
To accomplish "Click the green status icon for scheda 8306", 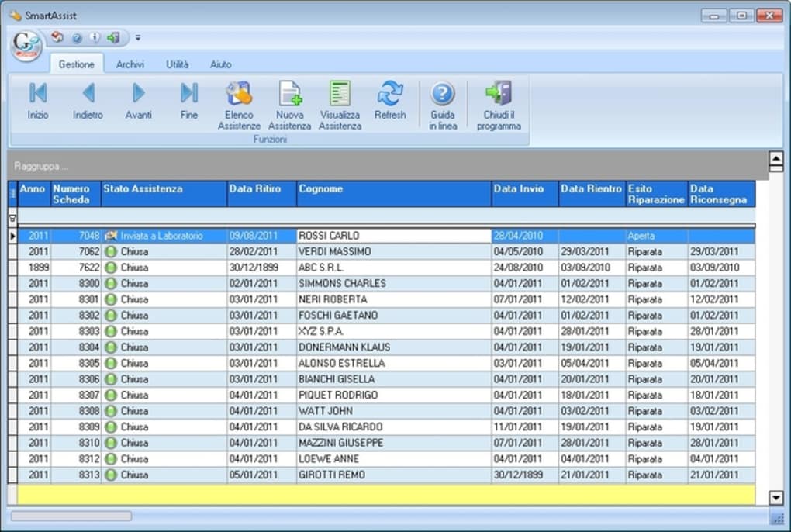I will click(111, 379).
